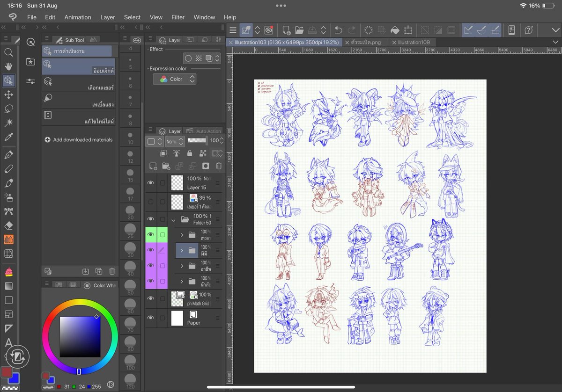Click the Clip Studio spiral launcher icon

click(269, 30)
